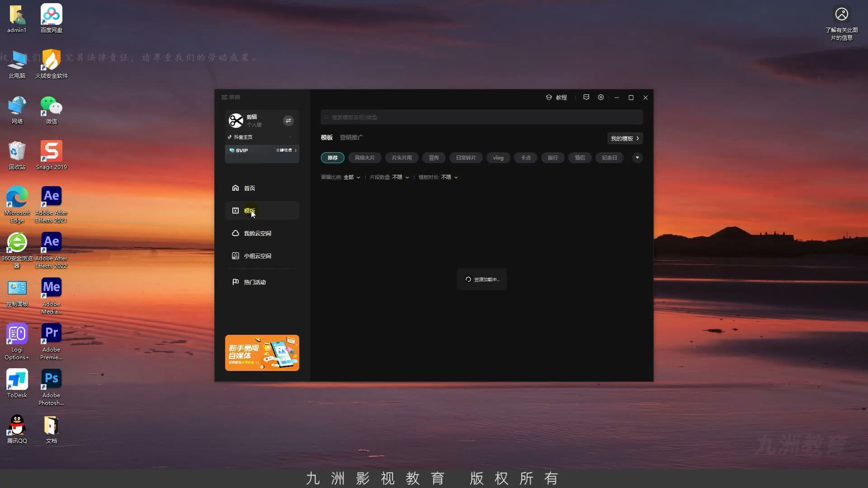Click the feedback message icon
The width and height of the screenshot is (868, 488).
[586, 97]
